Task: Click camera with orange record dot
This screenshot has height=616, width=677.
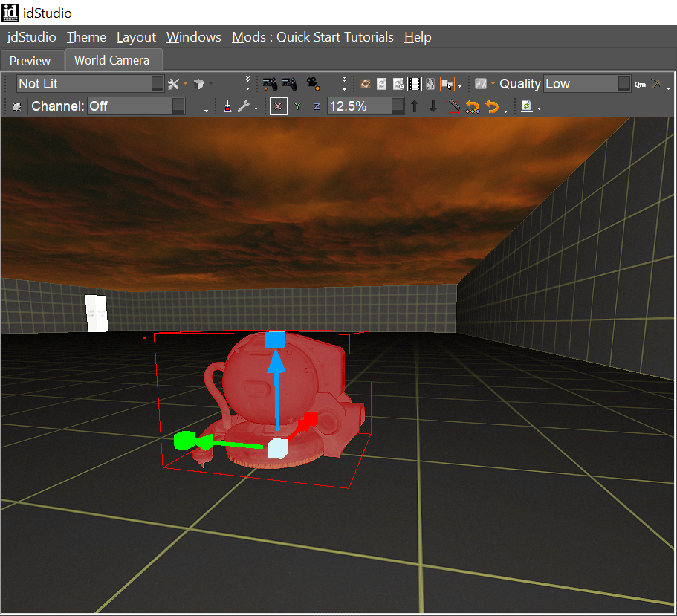Action: [313, 84]
